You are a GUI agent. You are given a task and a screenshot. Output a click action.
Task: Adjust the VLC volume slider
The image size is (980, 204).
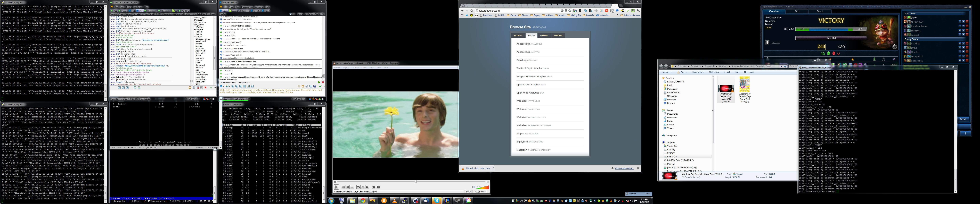482,188
